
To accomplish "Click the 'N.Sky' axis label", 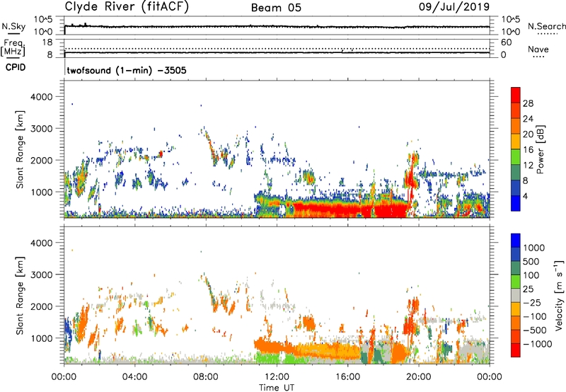I will click(13, 26).
